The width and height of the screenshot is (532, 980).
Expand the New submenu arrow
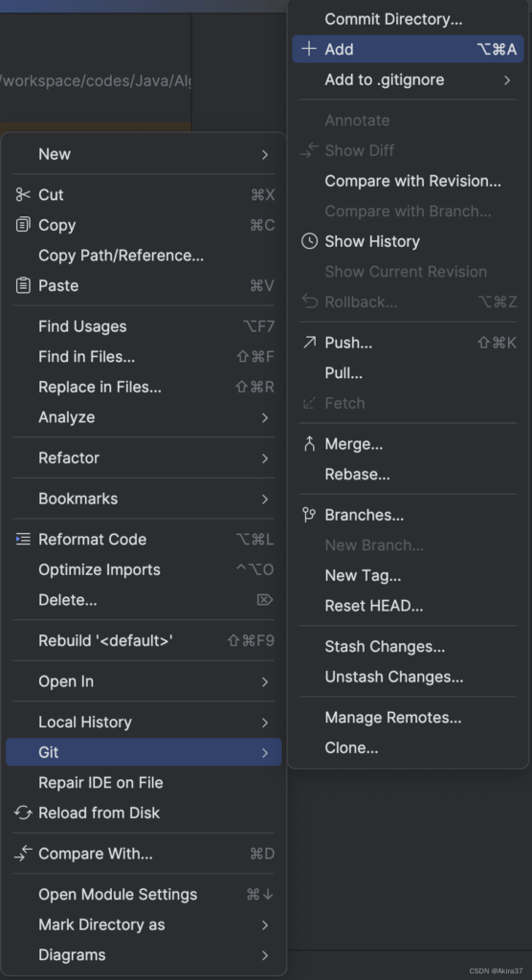[265, 154]
